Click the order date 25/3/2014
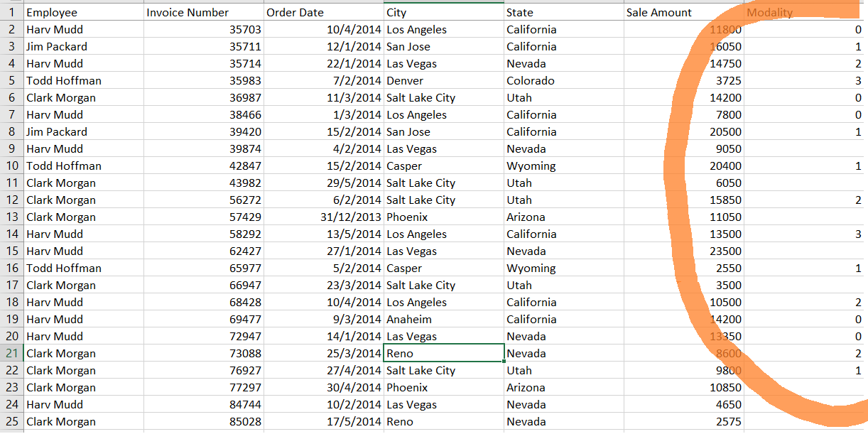868x434 pixels. click(x=323, y=353)
